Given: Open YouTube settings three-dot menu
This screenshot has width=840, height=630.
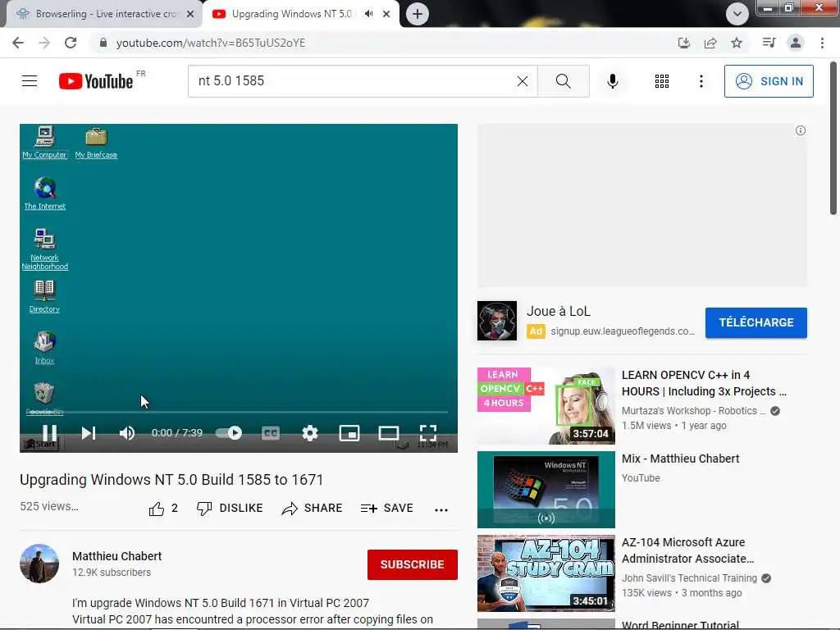Looking at the screenshot, I should coord(701,81).
